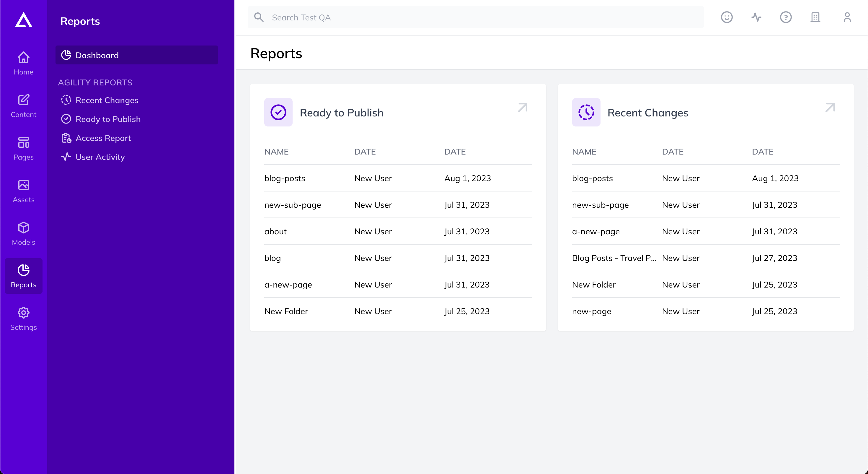
Task: Click the 'blog' row name
Action: (x=273, y=258)
